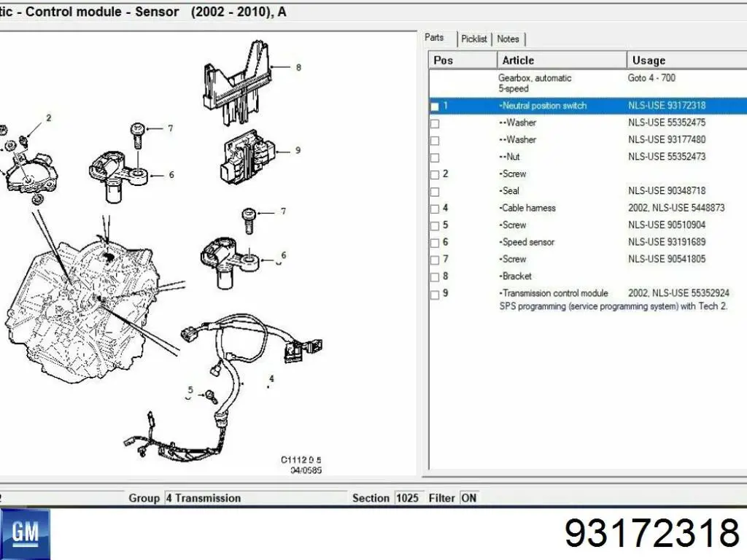
Task: Check the box for Speed sensor
Action: click(435, 244)
